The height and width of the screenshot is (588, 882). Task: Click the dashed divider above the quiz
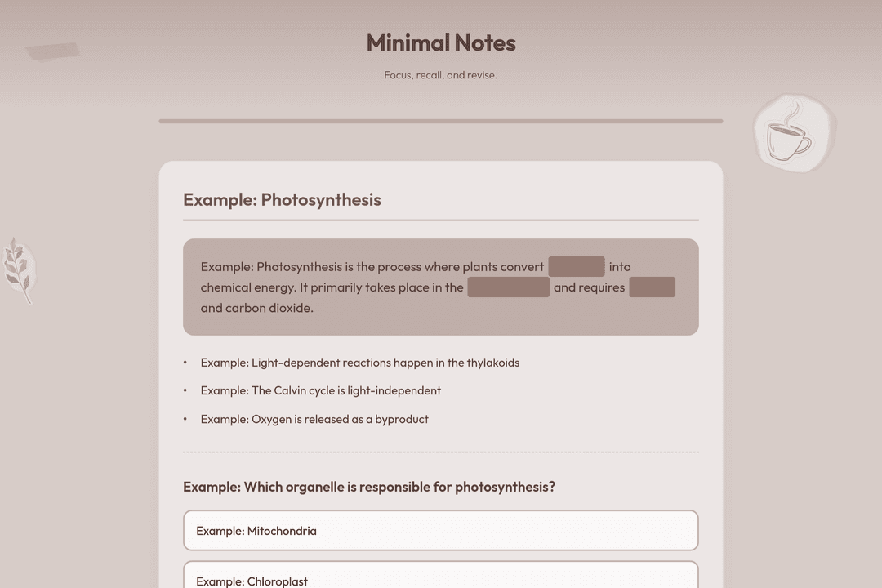pyautogui.click(x=440, y=452)
